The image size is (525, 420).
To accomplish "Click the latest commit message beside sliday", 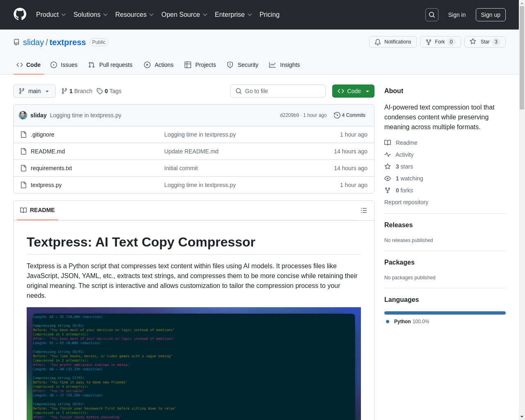I will [x=86, y=115].
